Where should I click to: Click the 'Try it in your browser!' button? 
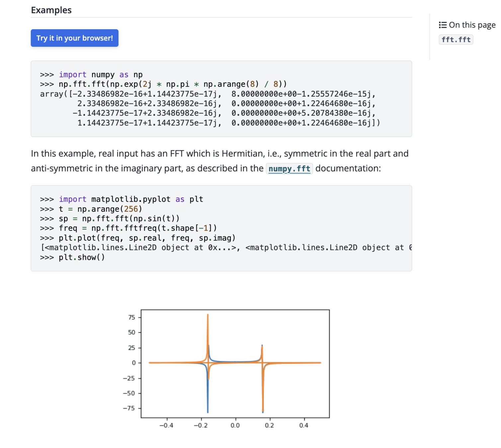[x=74, y=38]
